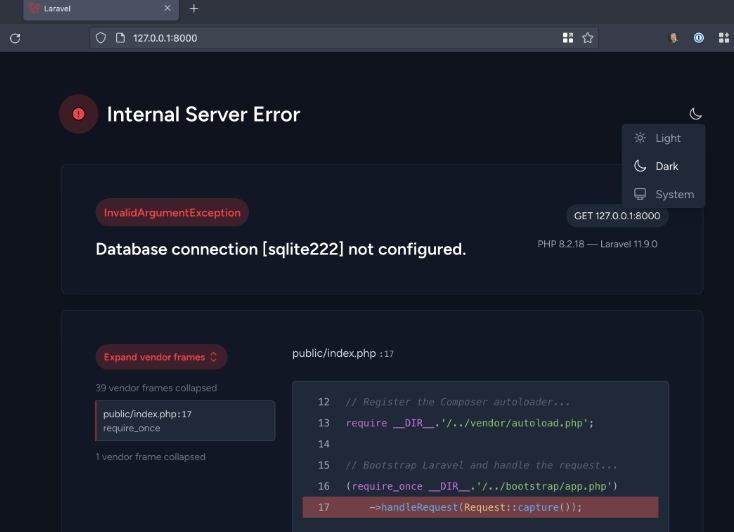Close the Laravel tab
The width and height of the screenshot is (734, 532).
(168, 8)
